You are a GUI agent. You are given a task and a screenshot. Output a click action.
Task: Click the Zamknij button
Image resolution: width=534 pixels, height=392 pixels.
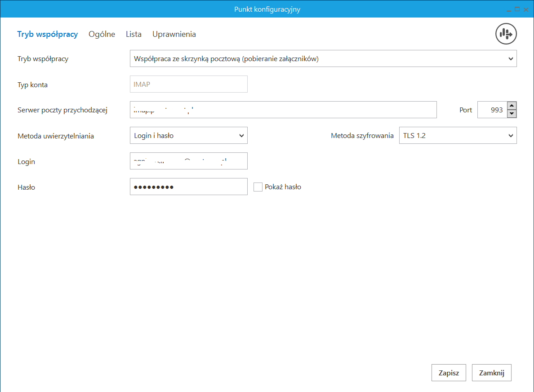coord(492,373)
